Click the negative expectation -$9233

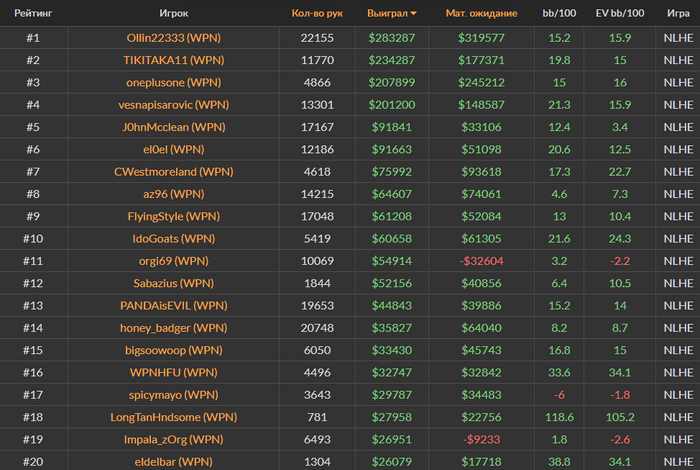[481, 440]
